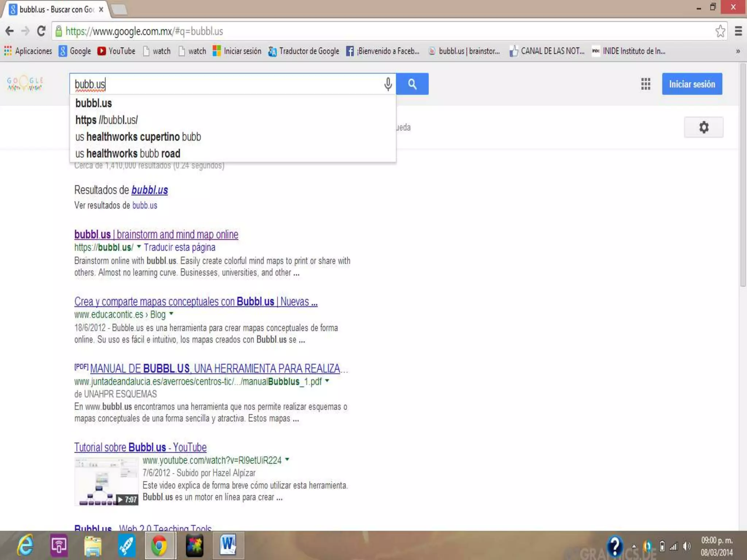Screen dimensions: 747x560
Task: Open the Word icon in the taskbar
Action: point(228,545)
